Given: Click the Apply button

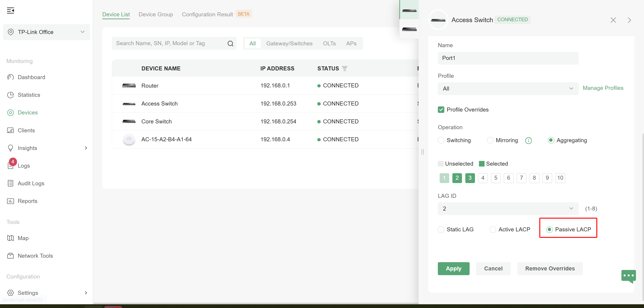Looking at the screenshot, I should 453,268.
